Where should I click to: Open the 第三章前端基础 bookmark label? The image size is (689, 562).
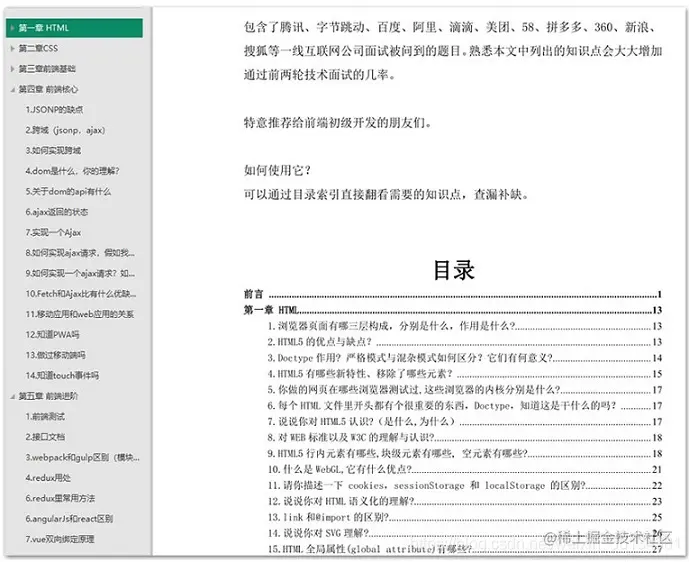(47, 69)
